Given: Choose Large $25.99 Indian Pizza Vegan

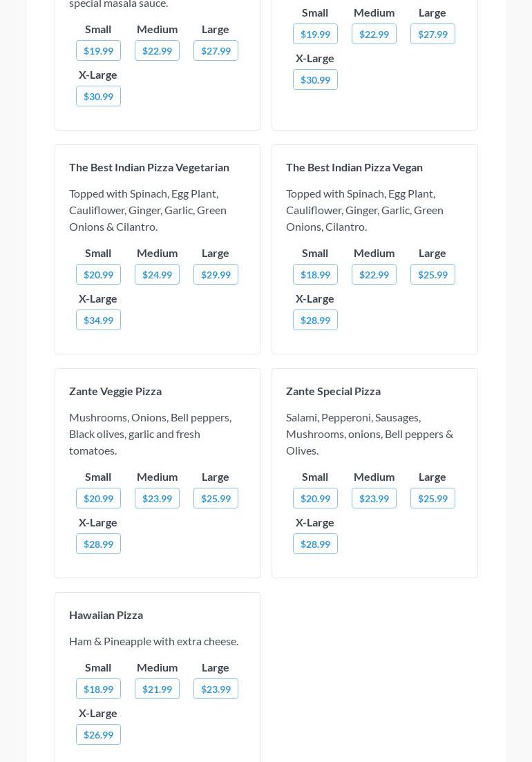Looking at the screenshot, I should (433, 274).
